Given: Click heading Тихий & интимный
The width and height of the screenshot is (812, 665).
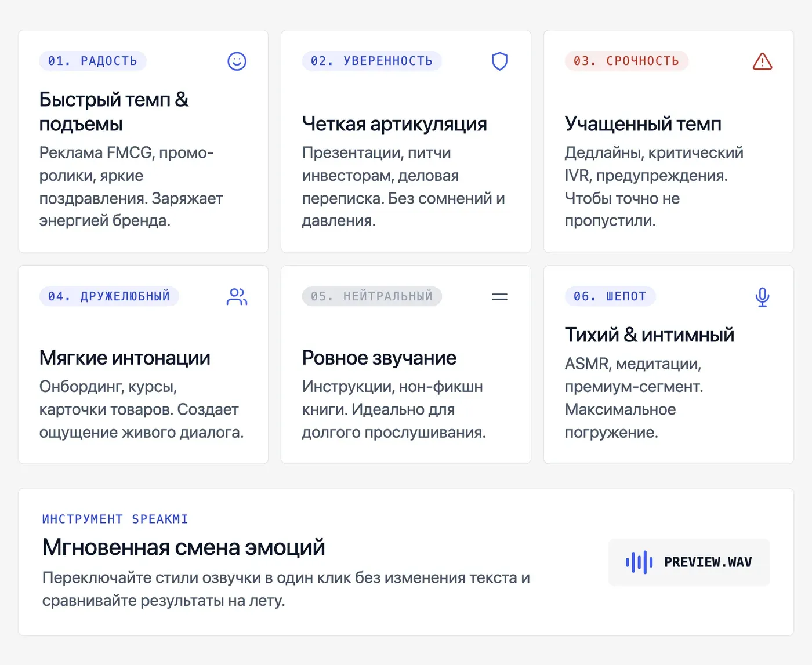Looking at the screenshot, I should (x=650, y=335).
